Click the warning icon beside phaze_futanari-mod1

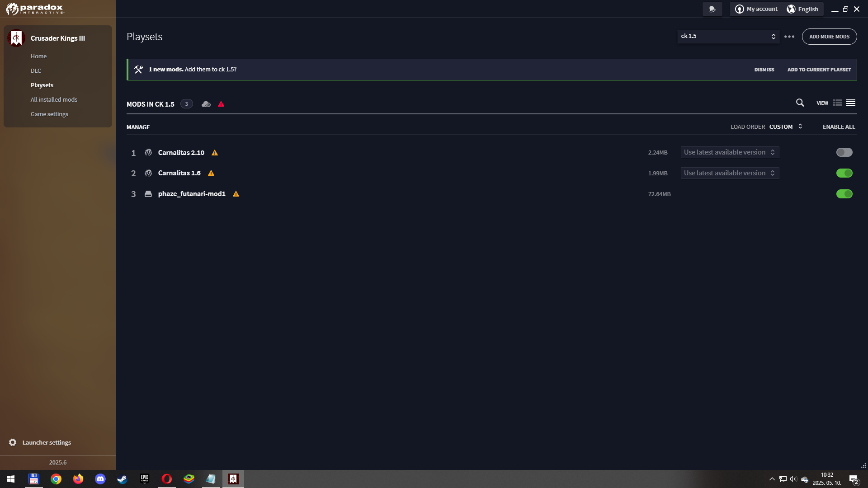click(236, 194)
